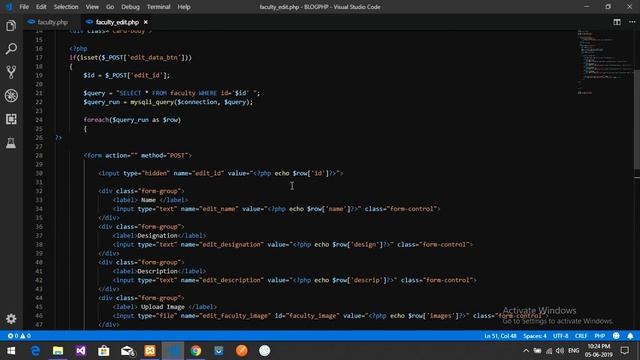This screenshot has height=360, width=640.
Task: Open Microsoft Store from taskbar
Action: (x=104, y=351)
